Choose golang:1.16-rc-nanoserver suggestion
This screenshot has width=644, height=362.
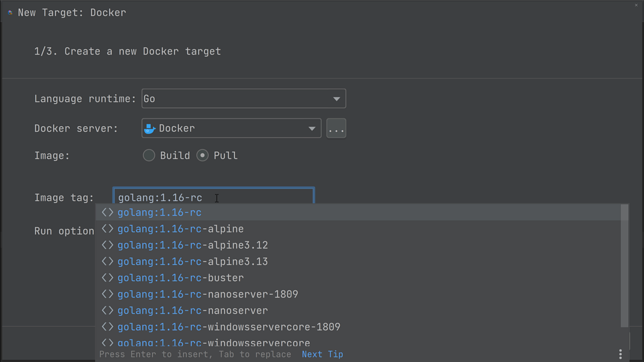point(358,310)
